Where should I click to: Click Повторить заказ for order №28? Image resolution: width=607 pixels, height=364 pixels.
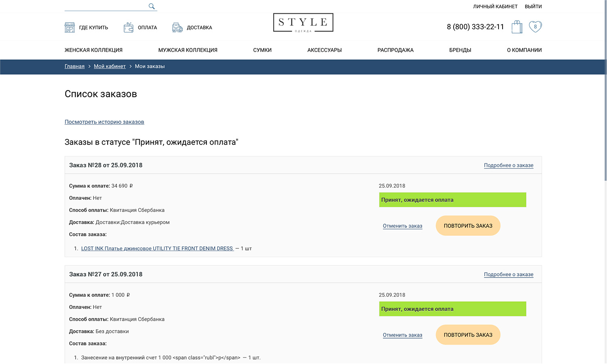click(x=468, y=226)
